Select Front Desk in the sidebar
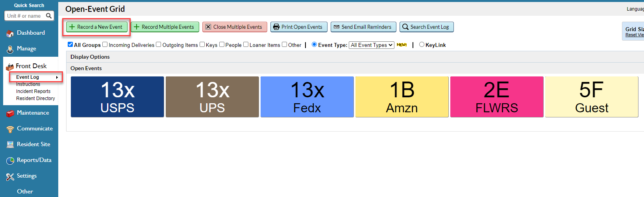Image resolution: width=644 pixels, height=197 pixels. point(31,66)
